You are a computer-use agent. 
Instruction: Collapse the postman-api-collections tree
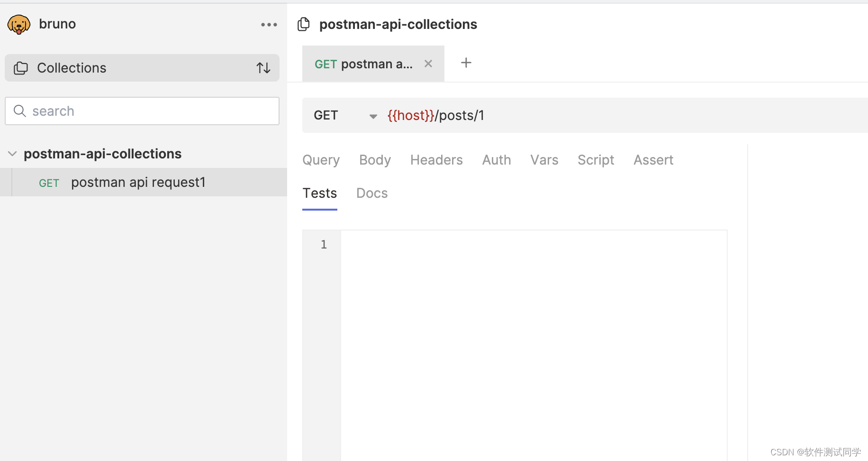12,154
